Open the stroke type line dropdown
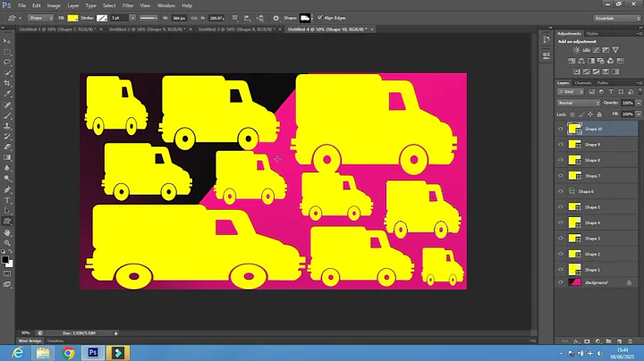 tap(148, 18)
